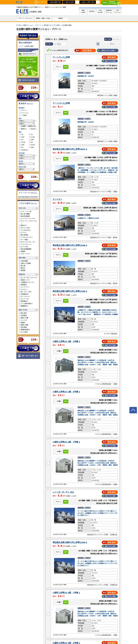Open テンペスト listing title link
This screenshot has height=644, width=138.
pos(57,199)
